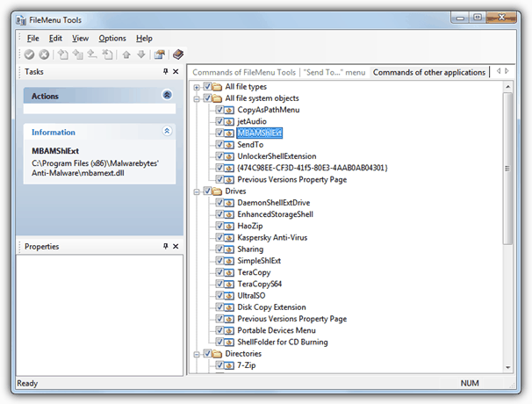Open the Edit menu
Screen dimensions: 532x404
pyautogui.click(x=55, y=39)
